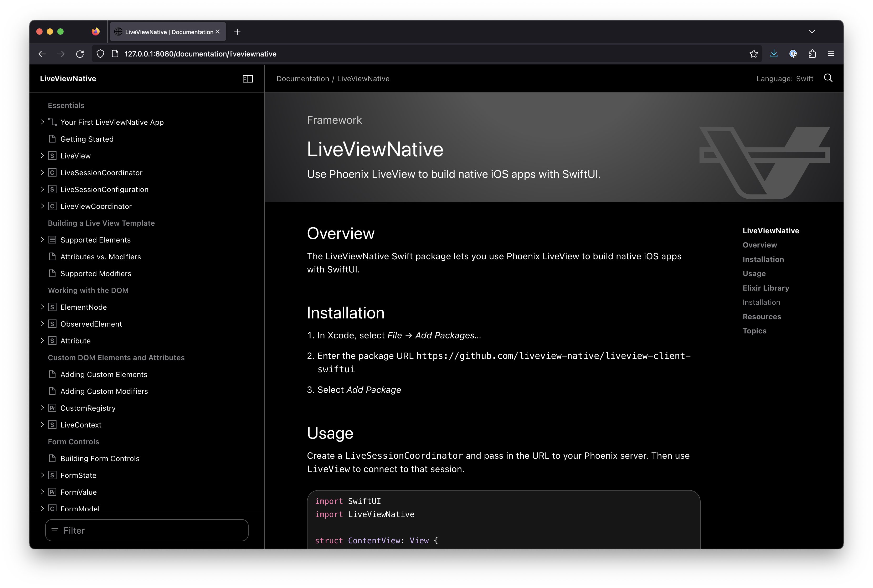The width and height of the screenshot is (873, 588).
Task: Reload the current page
Action: [80, 54]
